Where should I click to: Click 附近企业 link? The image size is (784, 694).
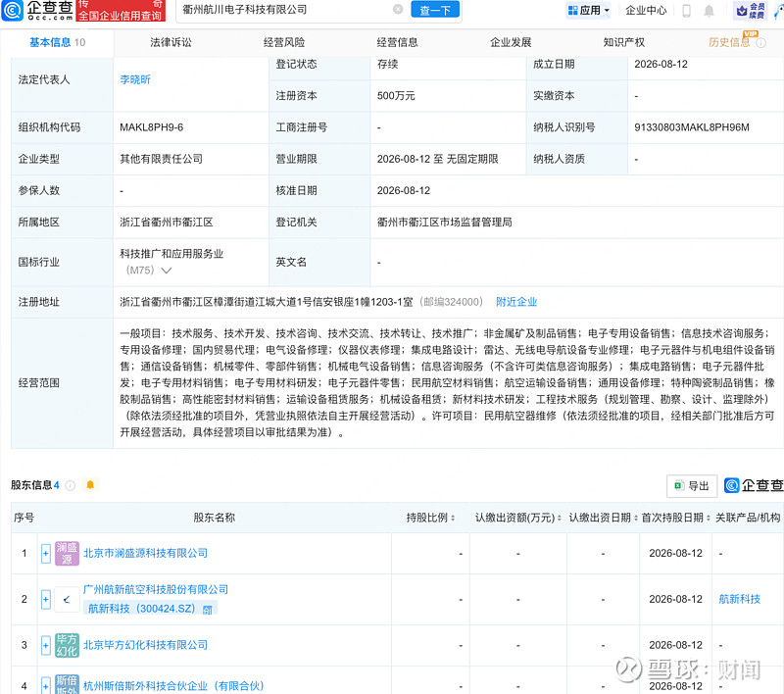(516, 302)
